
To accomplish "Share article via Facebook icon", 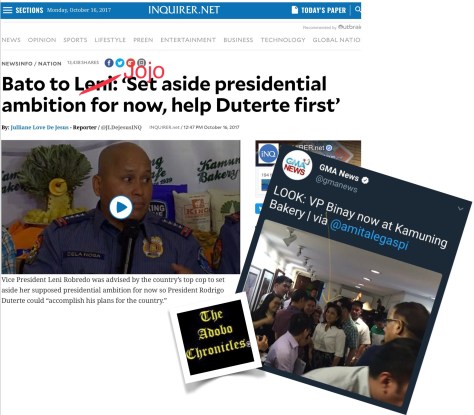I will tap(109, 63).
